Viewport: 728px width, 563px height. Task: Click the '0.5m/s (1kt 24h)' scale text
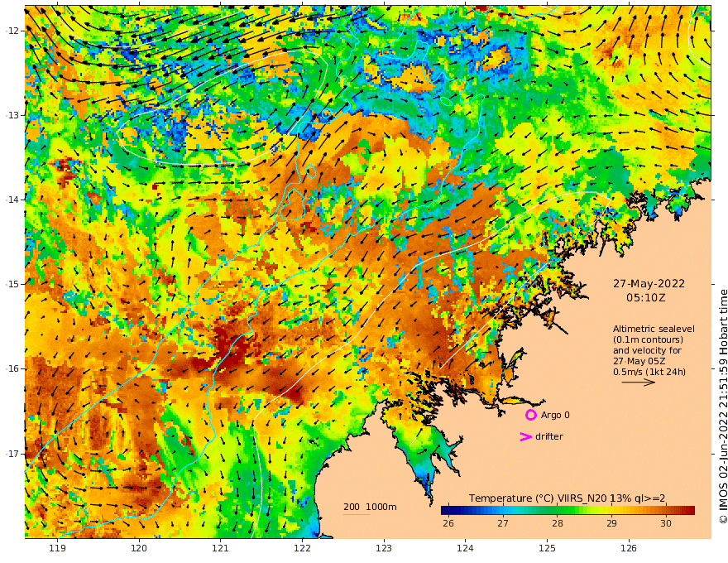tap(649, 372)
